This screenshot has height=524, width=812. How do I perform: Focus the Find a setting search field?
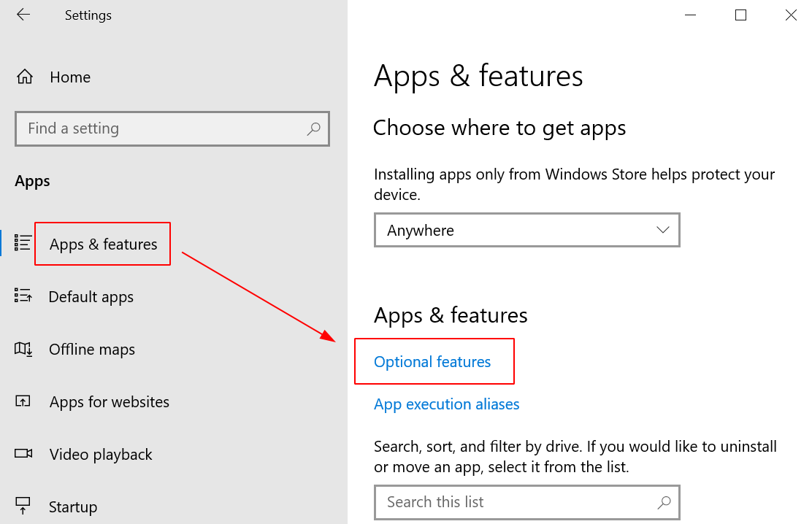(161, 128)
